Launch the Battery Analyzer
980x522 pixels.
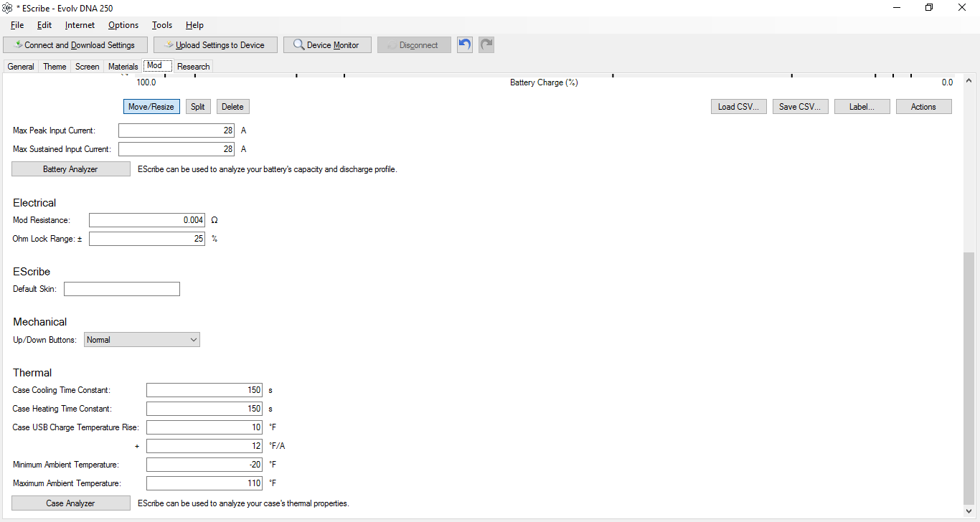point(70,169)
